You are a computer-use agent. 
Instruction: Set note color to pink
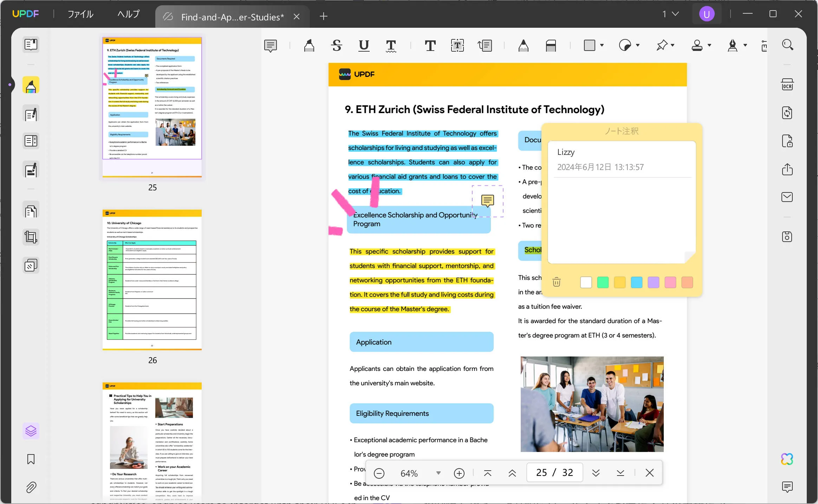[x=670, y=282]
